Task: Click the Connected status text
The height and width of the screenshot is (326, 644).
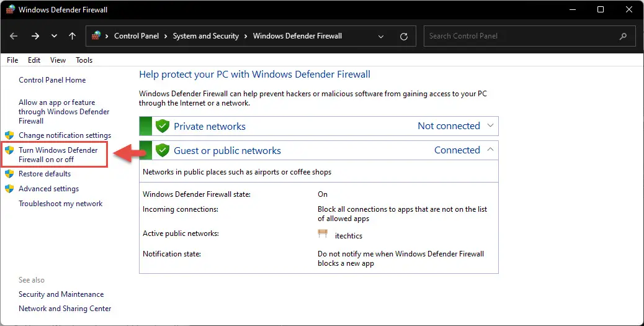Action: [x=457, y=150]
